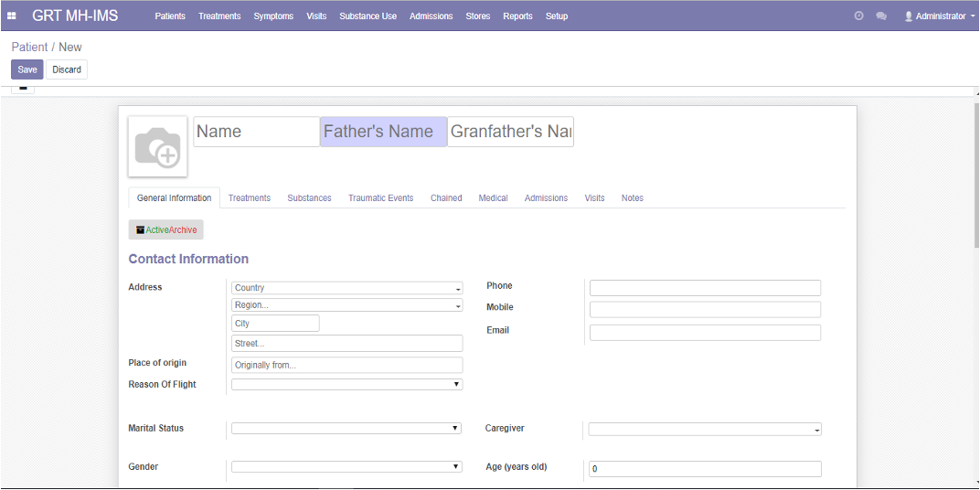
Task: Click the Originally from field
Action: pyautogui.click(x=346, y=365)
